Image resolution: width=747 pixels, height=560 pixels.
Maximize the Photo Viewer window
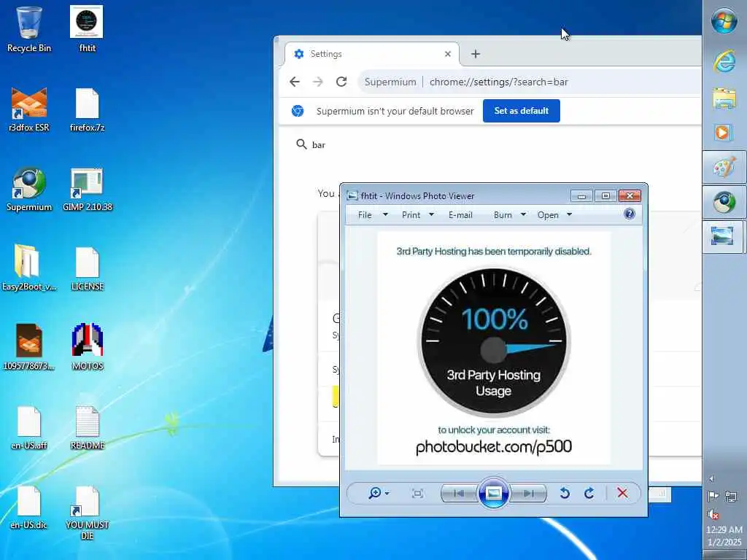[605, 195]
